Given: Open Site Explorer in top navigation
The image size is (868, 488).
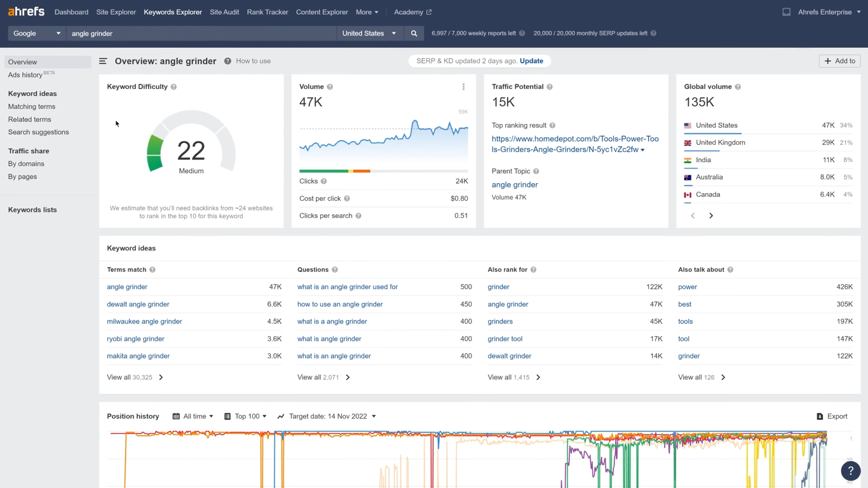Looking at the screenshot, I should [116, 12].
